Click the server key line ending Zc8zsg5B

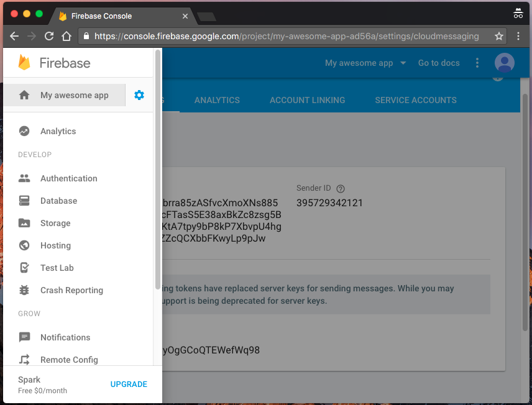point(222,215)
